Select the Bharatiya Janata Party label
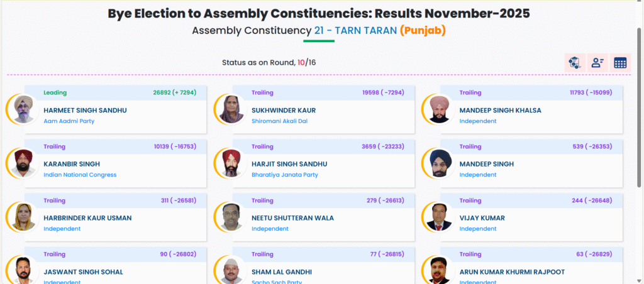644x284 pixels. tap(282, 175)
